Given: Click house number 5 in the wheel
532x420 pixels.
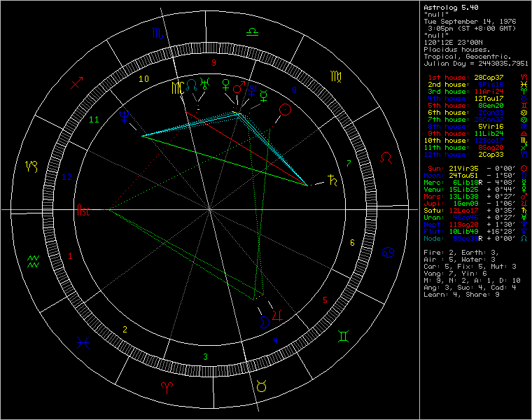Looking at the screenshot, I should coord(325,300).
